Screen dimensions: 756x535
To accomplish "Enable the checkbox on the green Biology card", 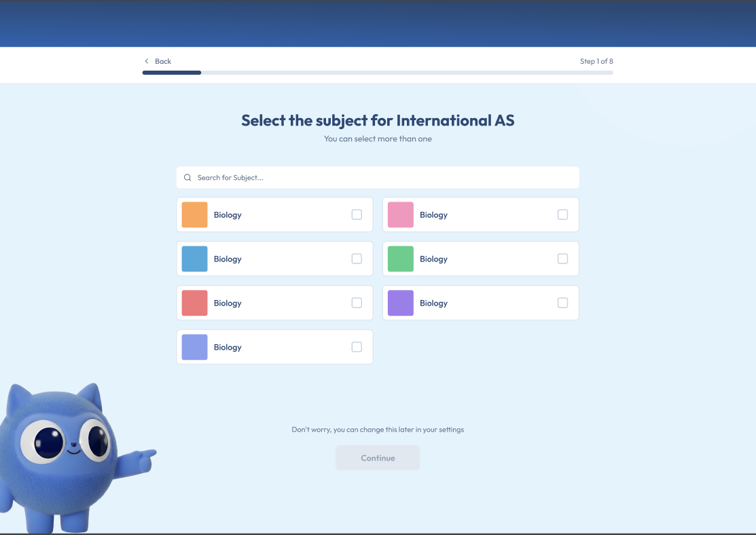I will point(562,259).
